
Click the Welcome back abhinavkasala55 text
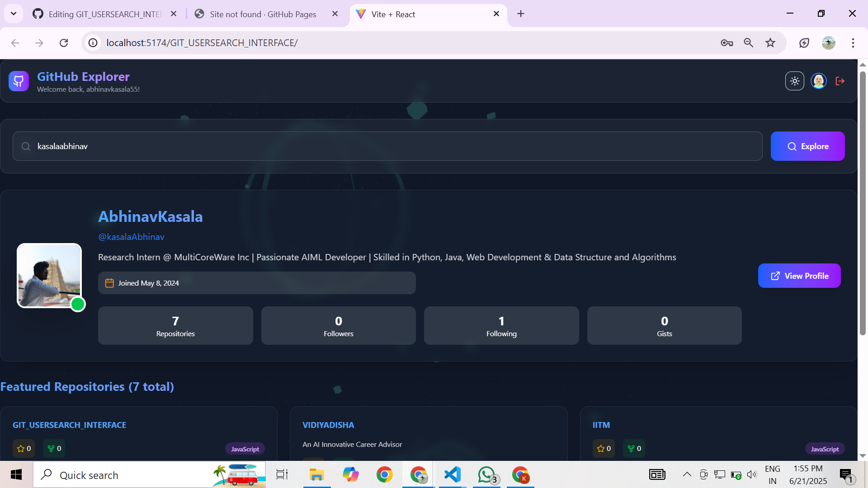click(88, 89)
